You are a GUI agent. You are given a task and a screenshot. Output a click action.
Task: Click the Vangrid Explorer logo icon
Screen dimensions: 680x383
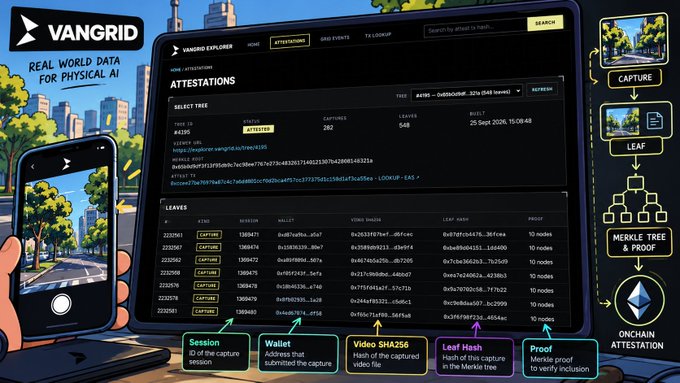(x=175, y=51)
